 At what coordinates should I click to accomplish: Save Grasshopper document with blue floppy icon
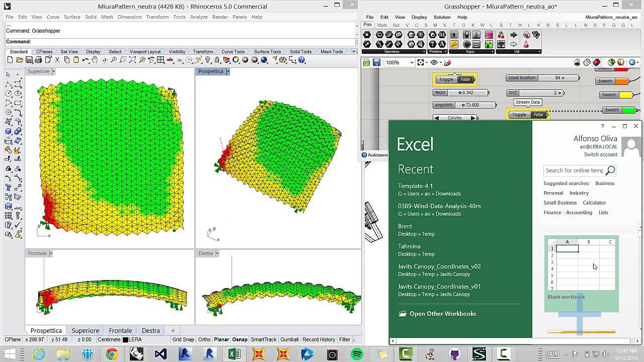[x=376, y=62]
